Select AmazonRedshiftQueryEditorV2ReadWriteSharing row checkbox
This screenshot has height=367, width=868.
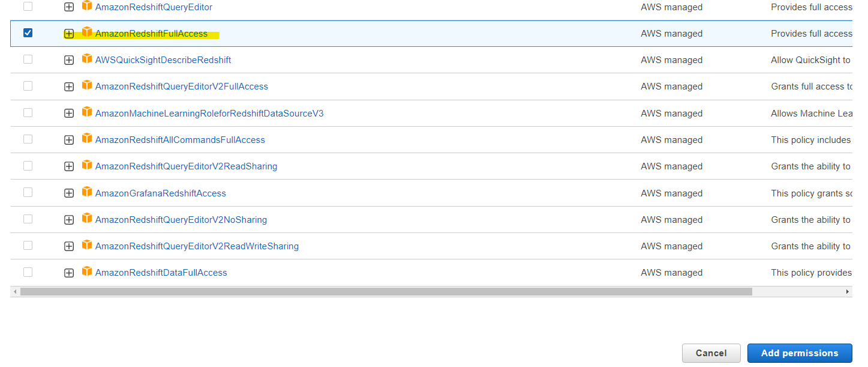pyautogui.click(x=28, y=246)
